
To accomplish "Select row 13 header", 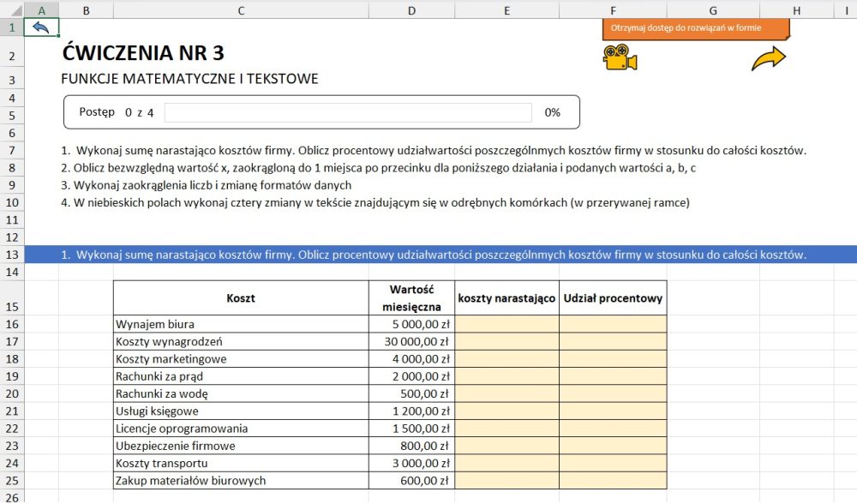I will (x=12, y=255).
